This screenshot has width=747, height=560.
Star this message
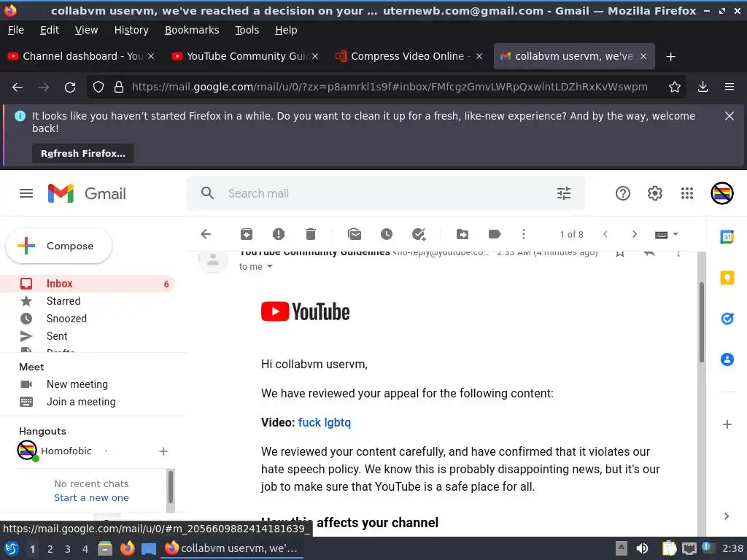click(x=620, y=253)
